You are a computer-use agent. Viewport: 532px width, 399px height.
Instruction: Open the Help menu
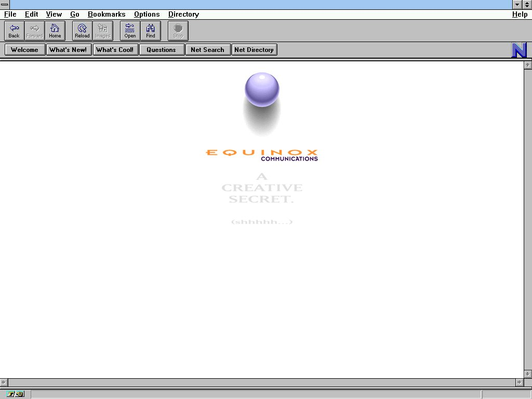[x=520, y=15]
